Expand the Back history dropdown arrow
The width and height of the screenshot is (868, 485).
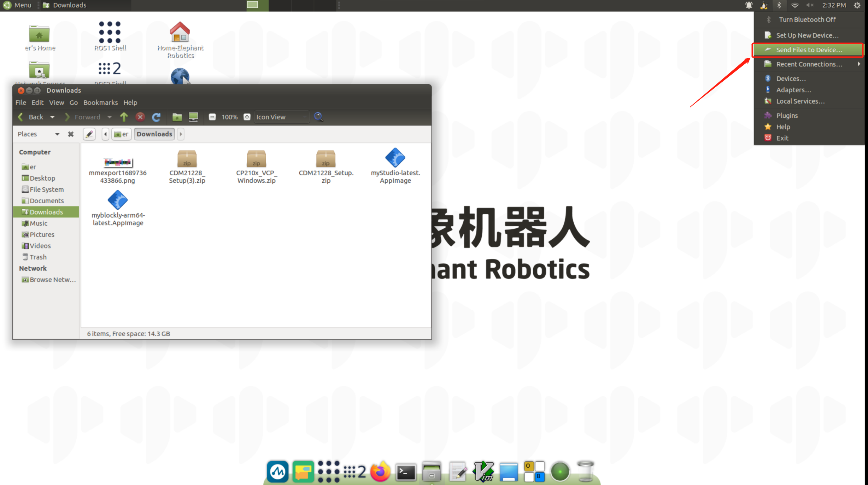pos(52,117)
